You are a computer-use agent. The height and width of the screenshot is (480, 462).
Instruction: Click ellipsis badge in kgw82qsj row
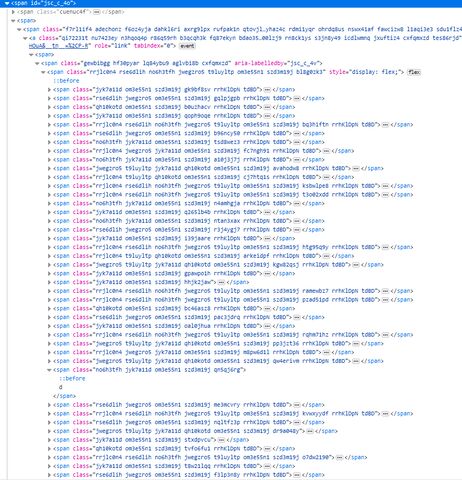[x=355, y=265]
